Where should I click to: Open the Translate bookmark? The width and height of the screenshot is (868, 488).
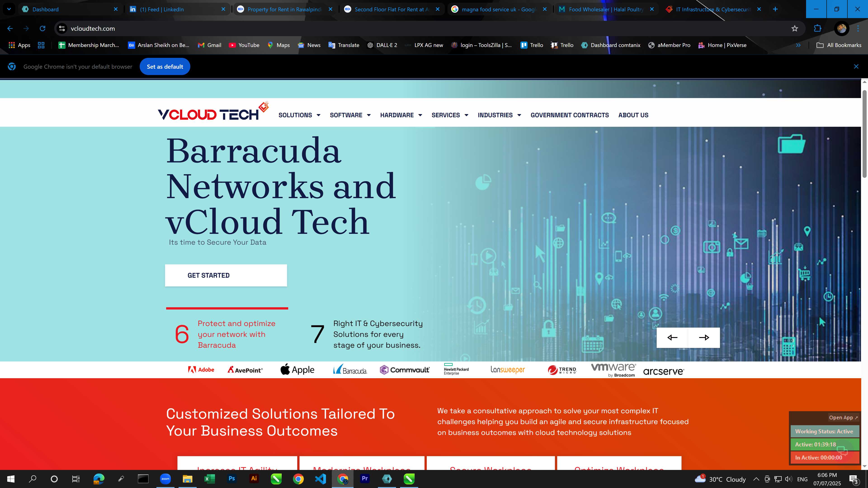[x=344, y=45]
